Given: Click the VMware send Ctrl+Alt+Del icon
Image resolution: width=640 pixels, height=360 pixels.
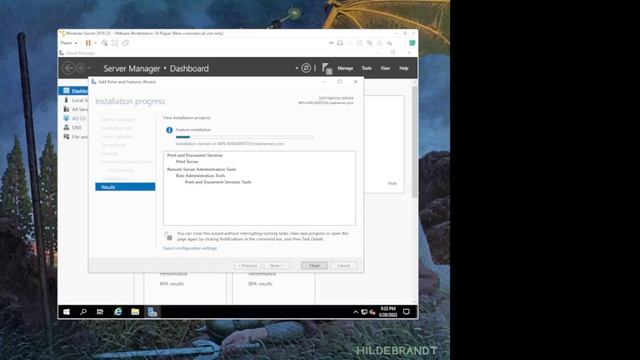Looking at the screenshot, I should [104, 43].
